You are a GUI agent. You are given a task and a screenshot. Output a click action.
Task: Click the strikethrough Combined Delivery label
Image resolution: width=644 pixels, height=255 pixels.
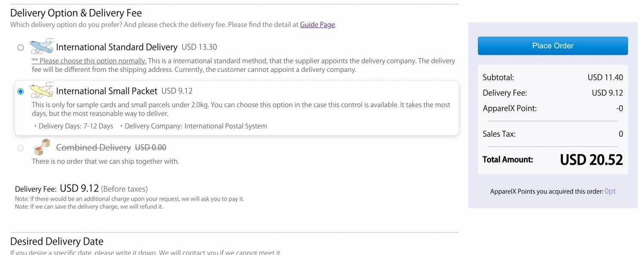point(94,148)
